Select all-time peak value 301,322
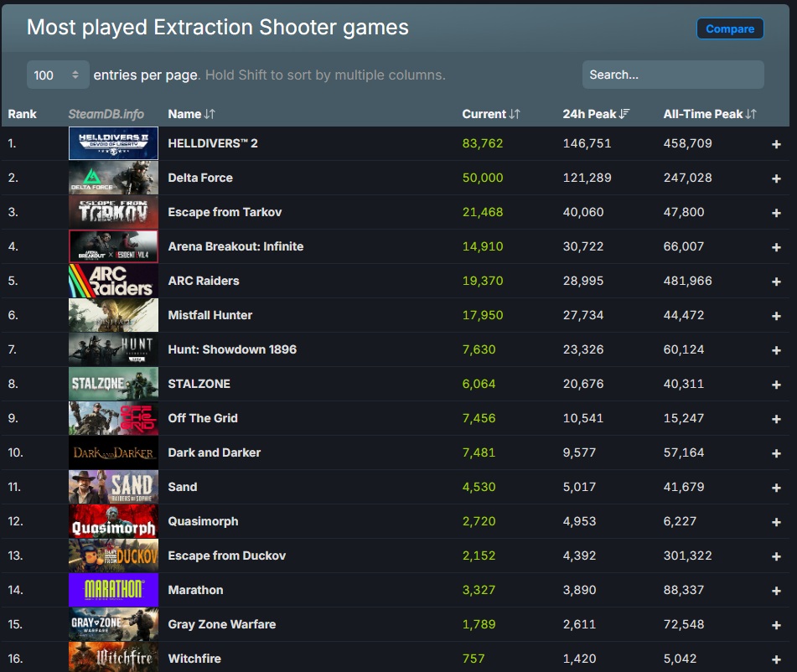 coord(688,556)
